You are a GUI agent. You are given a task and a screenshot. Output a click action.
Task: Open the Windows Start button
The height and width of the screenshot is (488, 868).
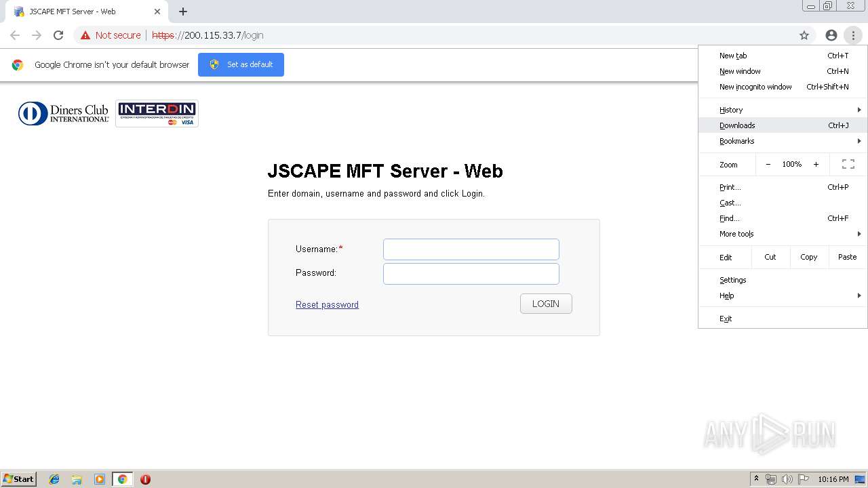pyautogui.click(x=19, y=479)
